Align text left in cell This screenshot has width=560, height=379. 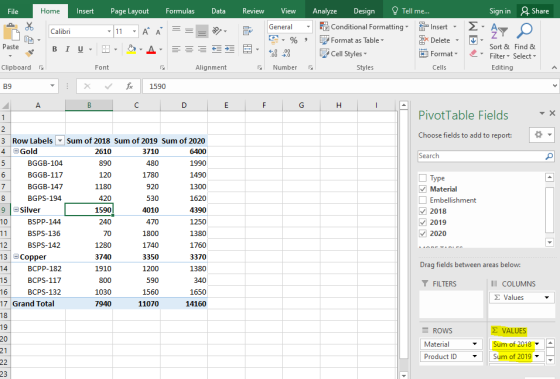click(176, 49)
